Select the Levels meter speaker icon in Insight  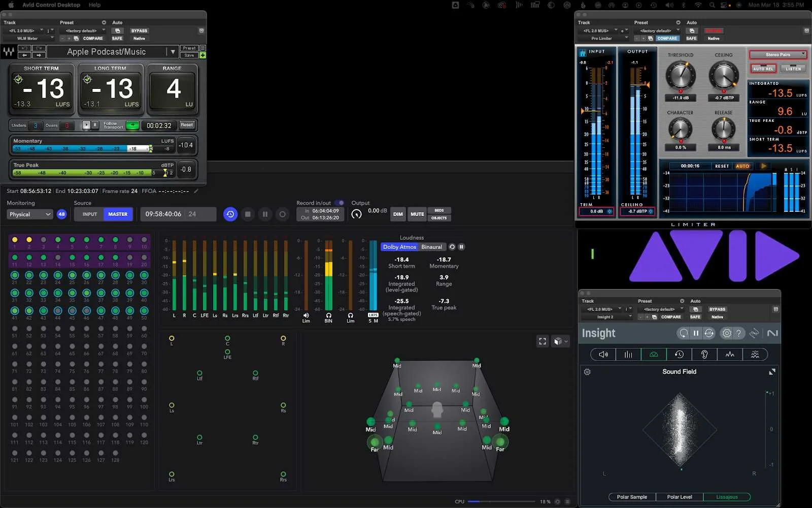pyautogui.click(x=602, y=354)
